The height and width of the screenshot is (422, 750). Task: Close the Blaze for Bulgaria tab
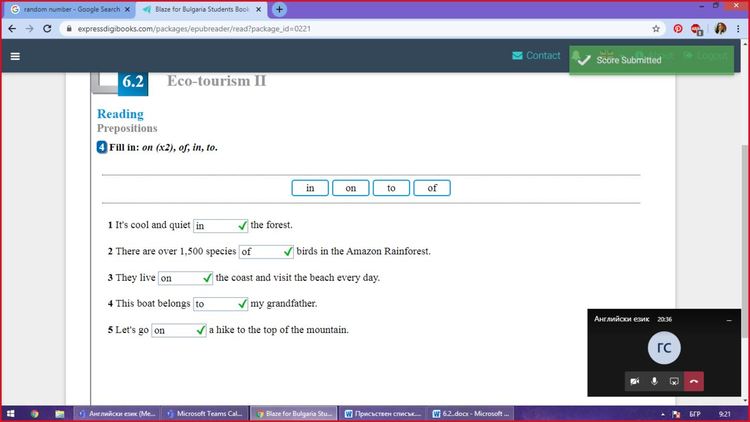[x=260, y=9]
